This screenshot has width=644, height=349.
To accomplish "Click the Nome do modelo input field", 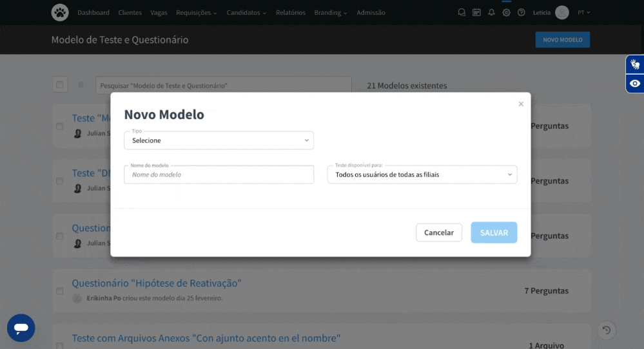I will pos(219,174).
